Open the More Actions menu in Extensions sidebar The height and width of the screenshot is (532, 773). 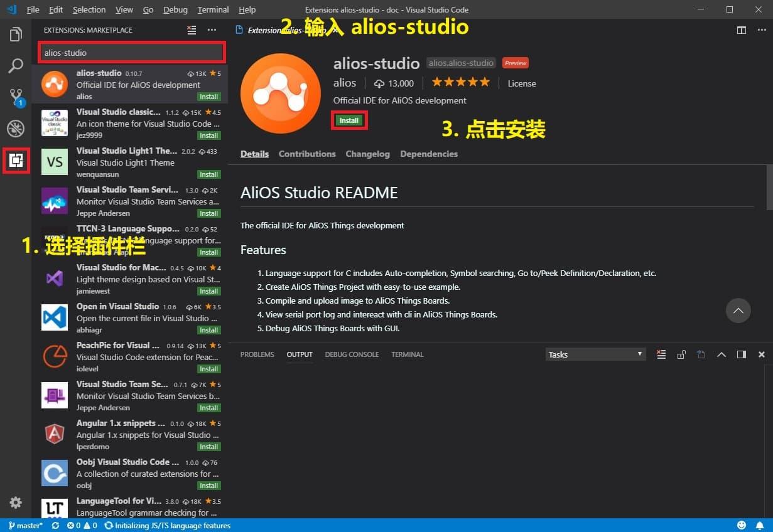(x=210, y=29)
